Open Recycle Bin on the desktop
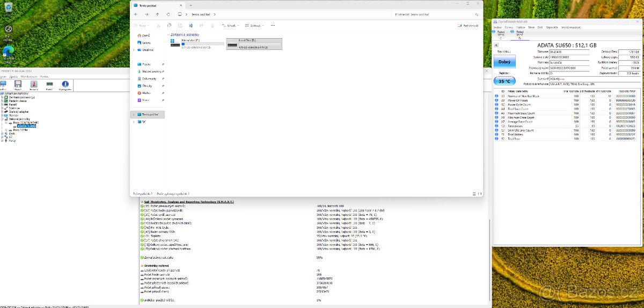This screenshot has height=308, width=644. (x=9, y=30)
